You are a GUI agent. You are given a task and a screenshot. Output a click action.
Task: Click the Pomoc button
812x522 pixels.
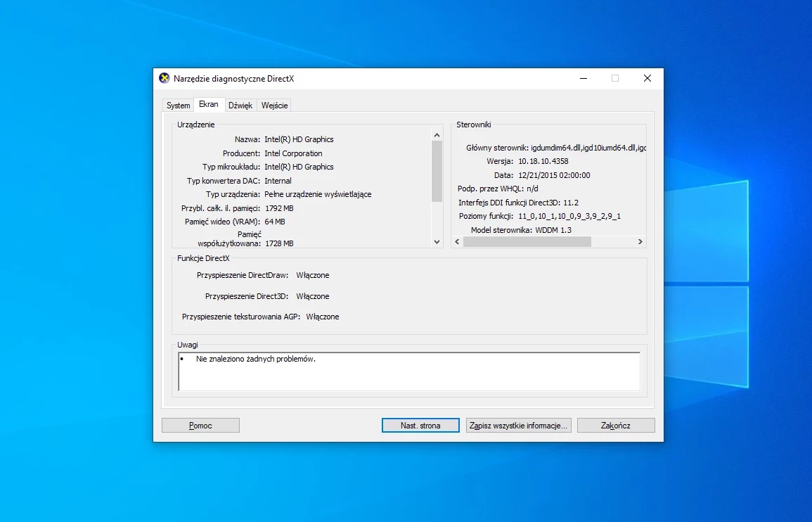[200, 425]
